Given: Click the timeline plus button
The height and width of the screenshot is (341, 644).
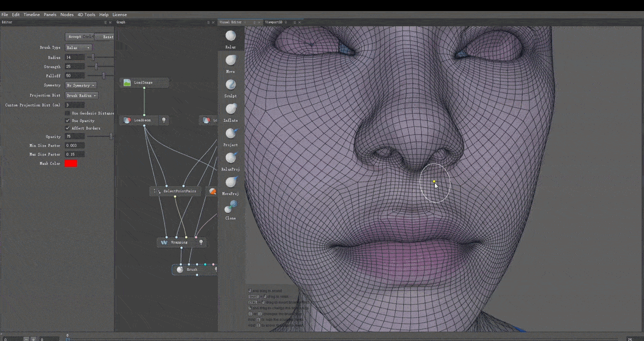Looking at the screenshot, I should [33, 339].
